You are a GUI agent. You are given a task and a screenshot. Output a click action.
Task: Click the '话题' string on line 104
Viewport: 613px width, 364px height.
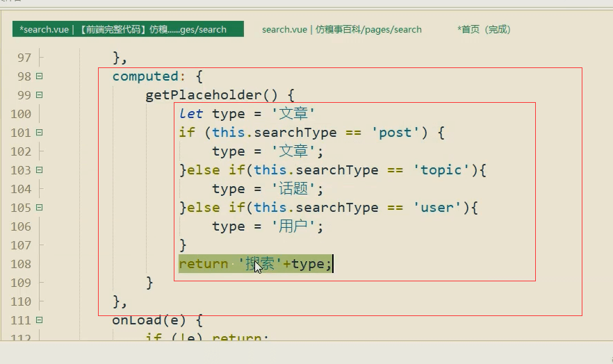pyautogui.click(x=293, y=189)
